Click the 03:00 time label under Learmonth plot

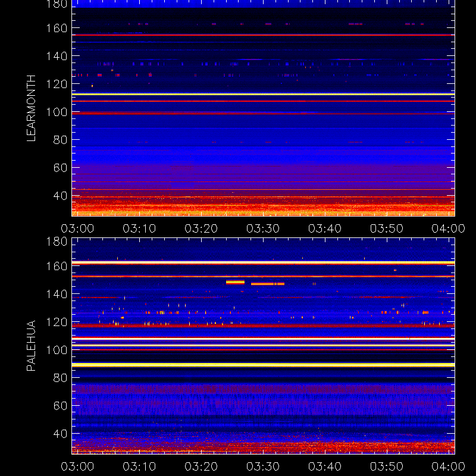[x=77, y=228]
